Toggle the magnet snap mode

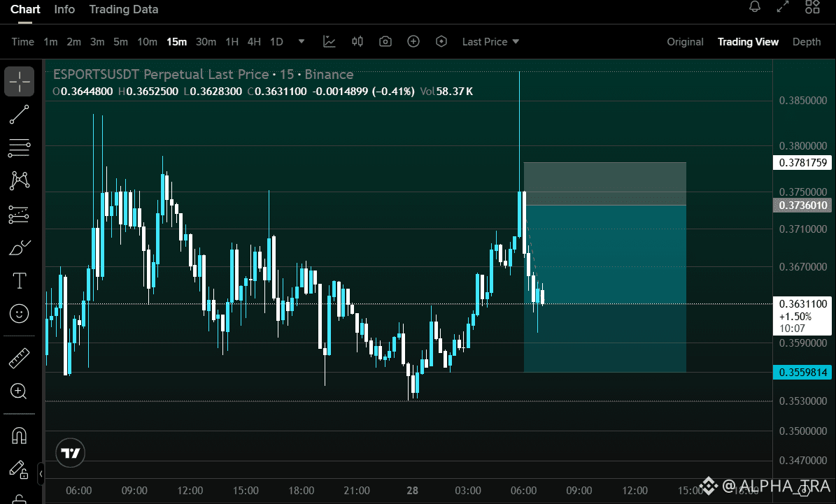click(19, 436)
